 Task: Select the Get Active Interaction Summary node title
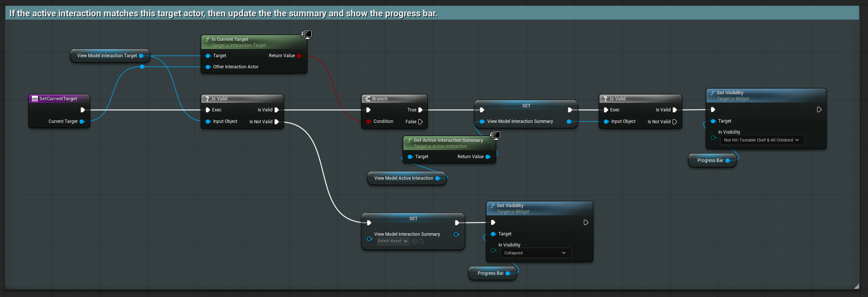point(448,140)
